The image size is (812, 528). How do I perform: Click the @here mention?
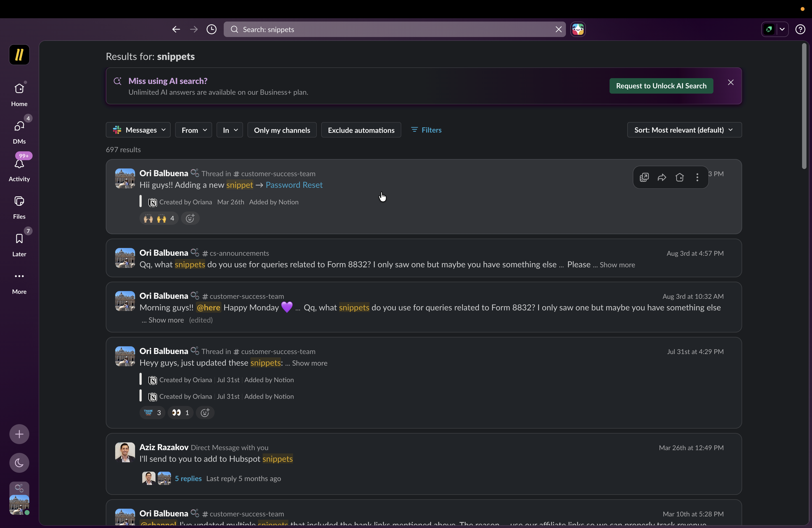209,308
